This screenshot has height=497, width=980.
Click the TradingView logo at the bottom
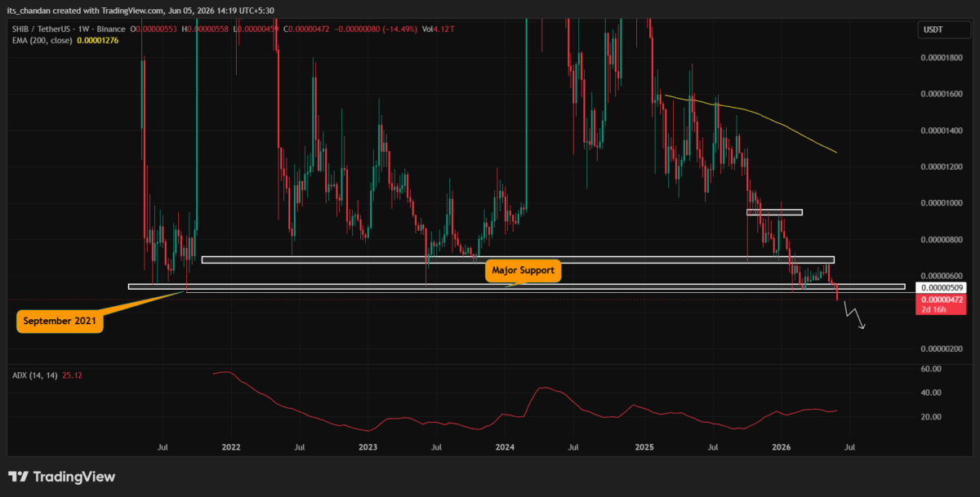tap(62, 477)
